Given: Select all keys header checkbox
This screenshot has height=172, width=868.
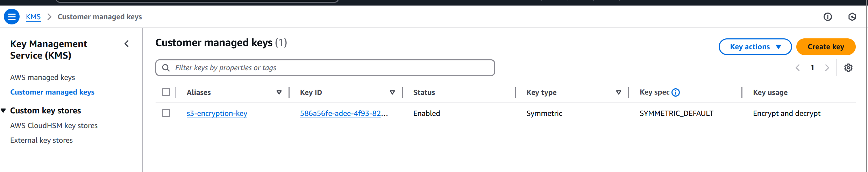Looking at the screenshot, I should 166,92.
